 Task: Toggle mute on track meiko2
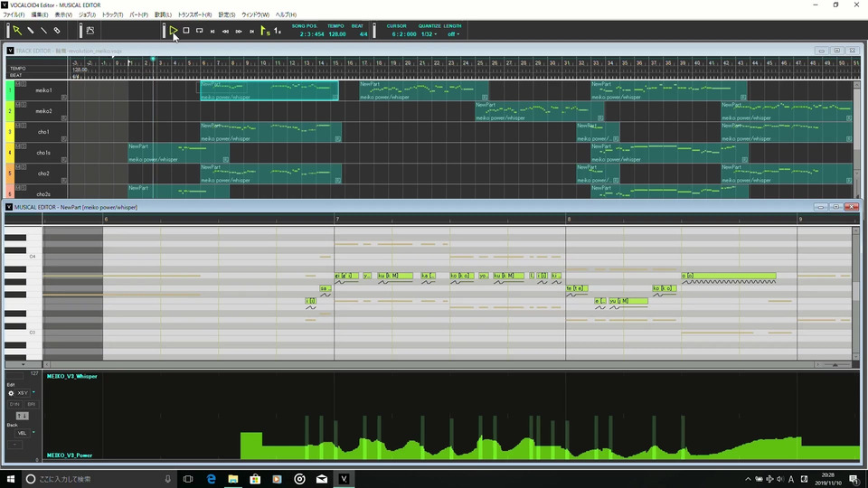point(18,105)
